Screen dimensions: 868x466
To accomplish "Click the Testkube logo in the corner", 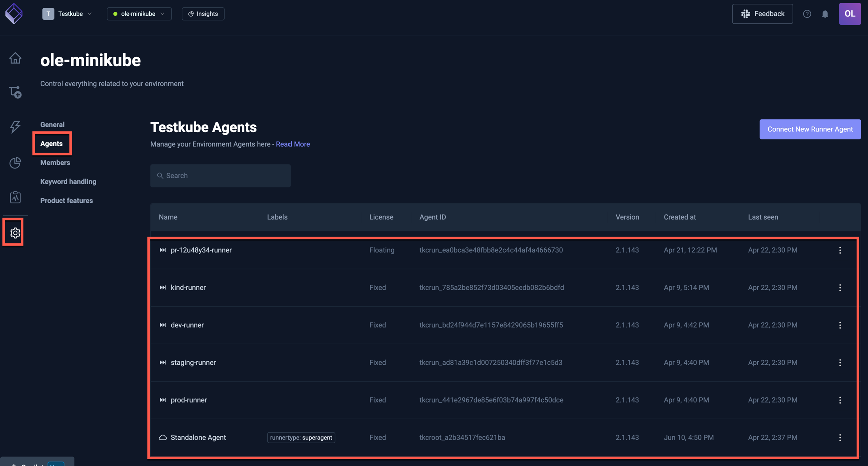I will [x=14, y=13].
